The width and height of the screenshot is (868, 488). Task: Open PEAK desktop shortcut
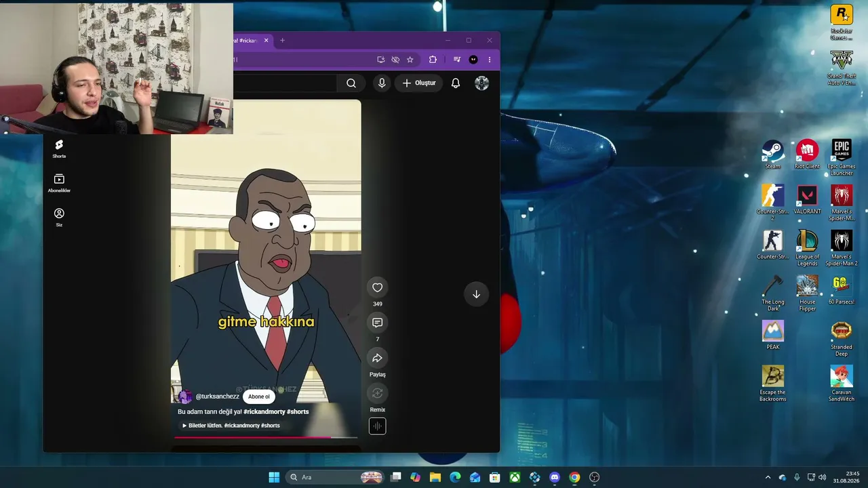coord(772,335)
